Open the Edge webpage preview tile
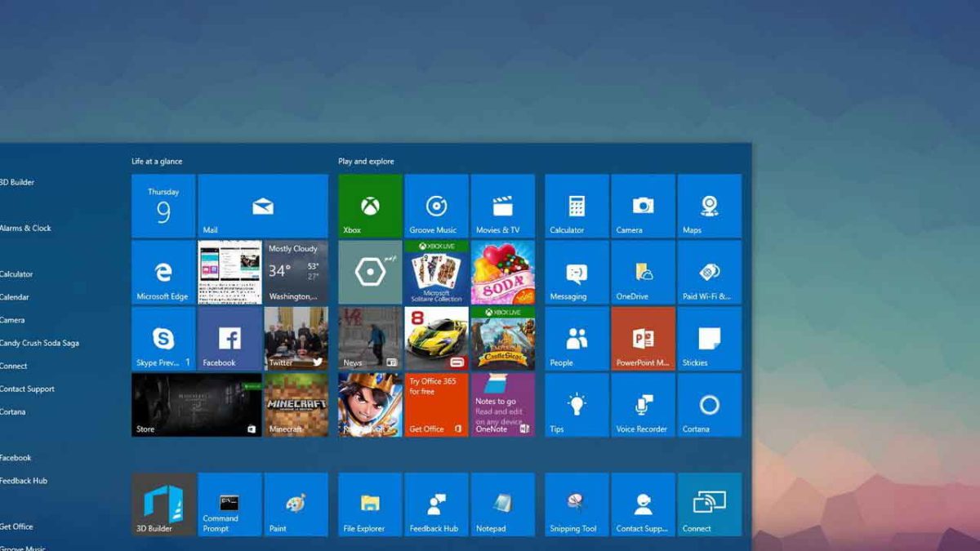Image resolution: width=980 pixels, height=551 pixels. pos(229,272)
